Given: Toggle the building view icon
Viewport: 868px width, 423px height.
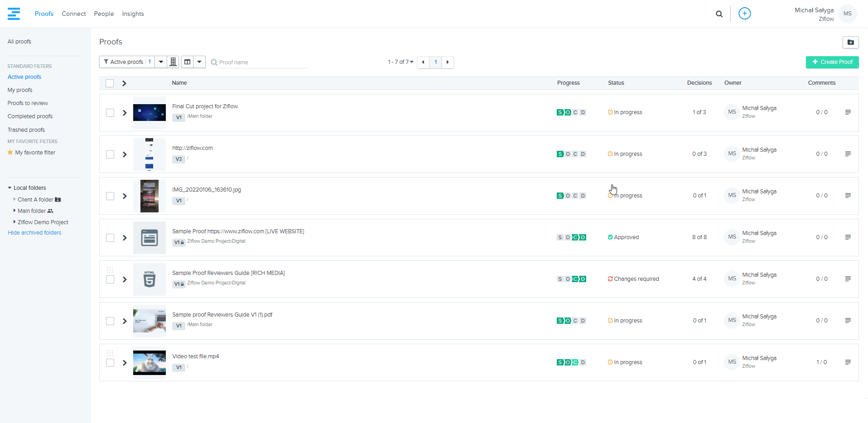Looking at the screenshot, I should click(173, 62).
